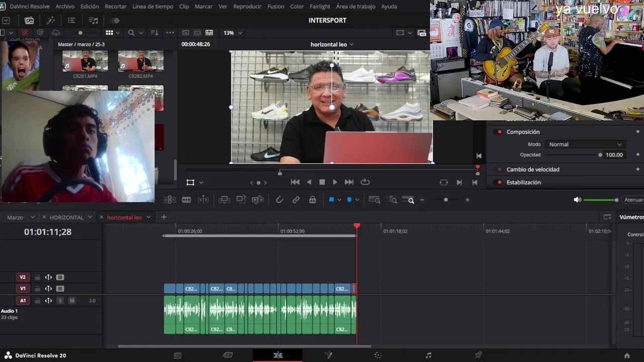Toggle loop playback in the viewer
This screenshot has height=362, width=644.
(365, 182)
